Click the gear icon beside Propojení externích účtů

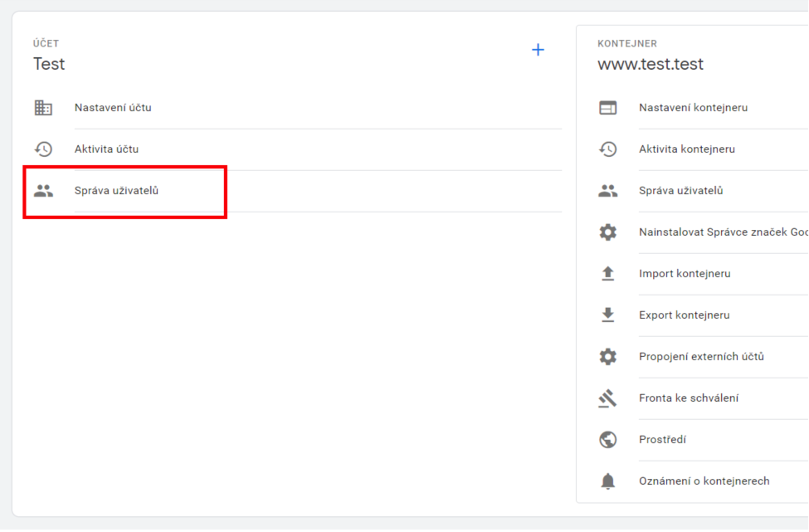pyautogui.click(x=607, y=357)
